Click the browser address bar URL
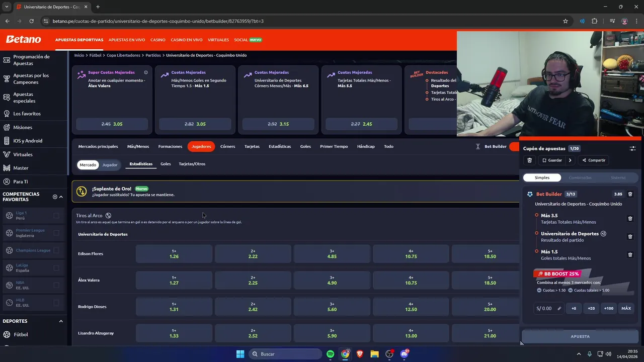Screen dimensions: 644x362 158,21
